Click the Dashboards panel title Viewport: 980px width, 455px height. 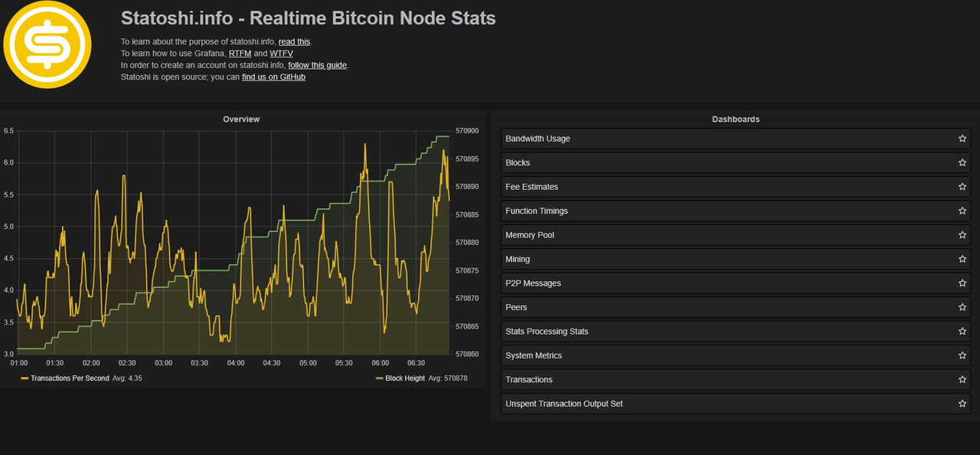(x=736, y=119)
